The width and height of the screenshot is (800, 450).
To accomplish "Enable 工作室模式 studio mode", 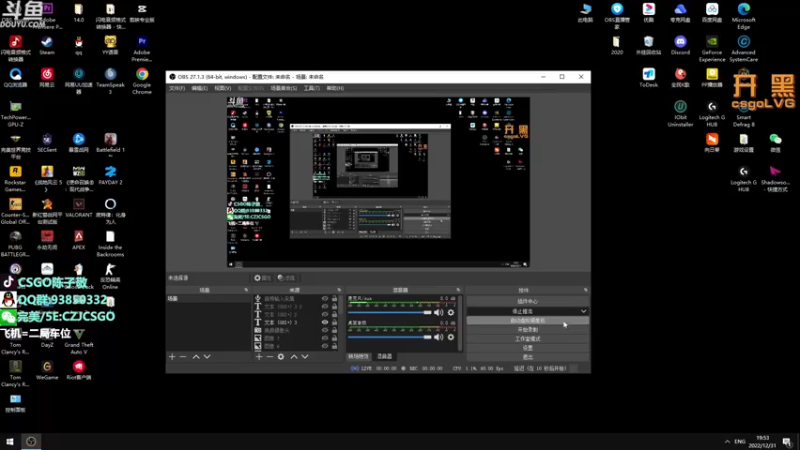I will (x=528, y=339).
